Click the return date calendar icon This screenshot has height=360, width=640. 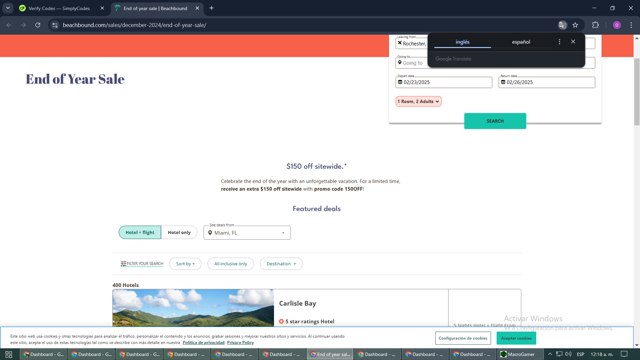503,82
